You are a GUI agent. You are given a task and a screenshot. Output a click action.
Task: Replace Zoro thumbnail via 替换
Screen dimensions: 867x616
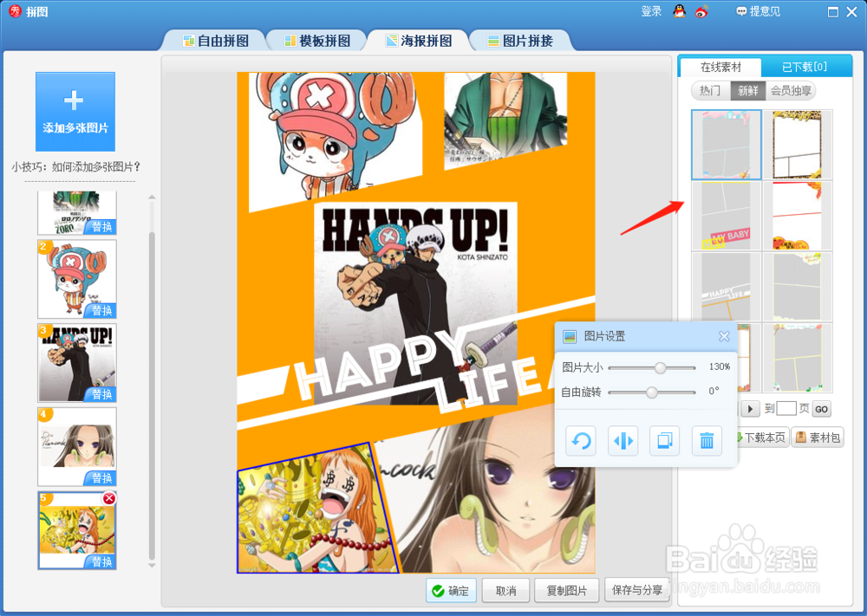point(101,226)
